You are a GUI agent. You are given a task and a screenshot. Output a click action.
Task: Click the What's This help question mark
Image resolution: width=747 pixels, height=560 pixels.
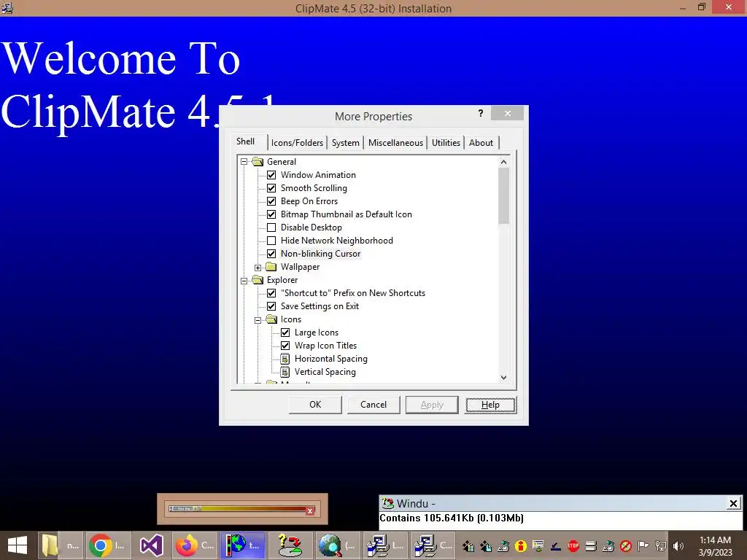coord(481,113)
